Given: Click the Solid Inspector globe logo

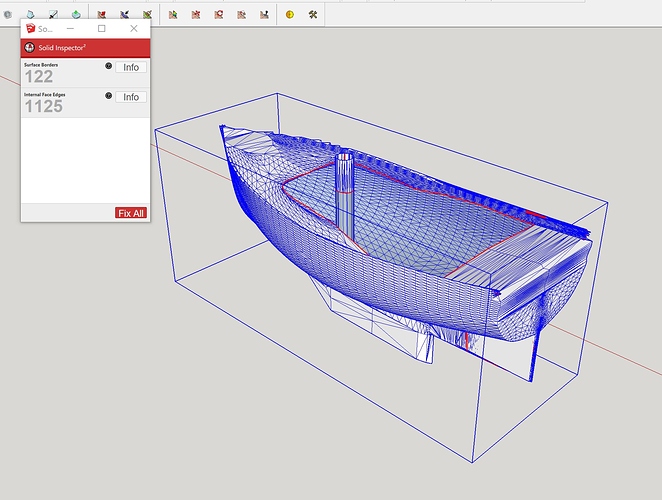Looking at the screenshot, I should [30, 48].
